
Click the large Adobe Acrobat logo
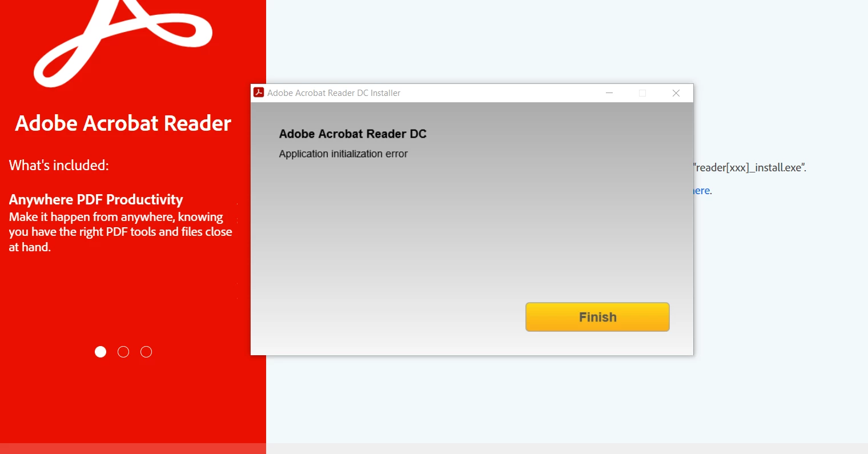point(123,43)
